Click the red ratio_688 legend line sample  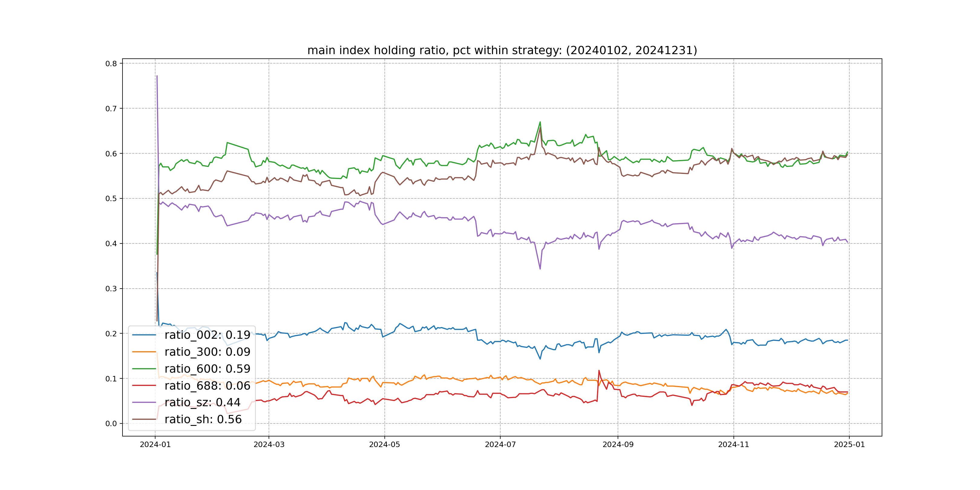point(144,386)
